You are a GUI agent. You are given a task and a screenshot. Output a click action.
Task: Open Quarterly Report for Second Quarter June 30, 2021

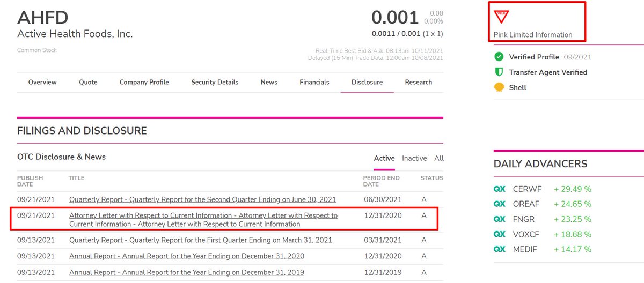pyautogui.click(x=203, y=199)
